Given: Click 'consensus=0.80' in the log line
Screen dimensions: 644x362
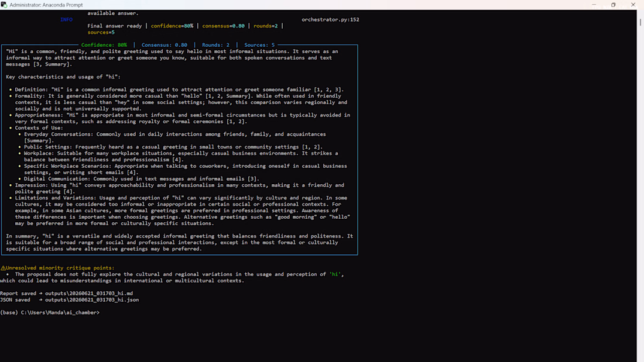Looking at the screenshot, I should (x=223, y=26).
